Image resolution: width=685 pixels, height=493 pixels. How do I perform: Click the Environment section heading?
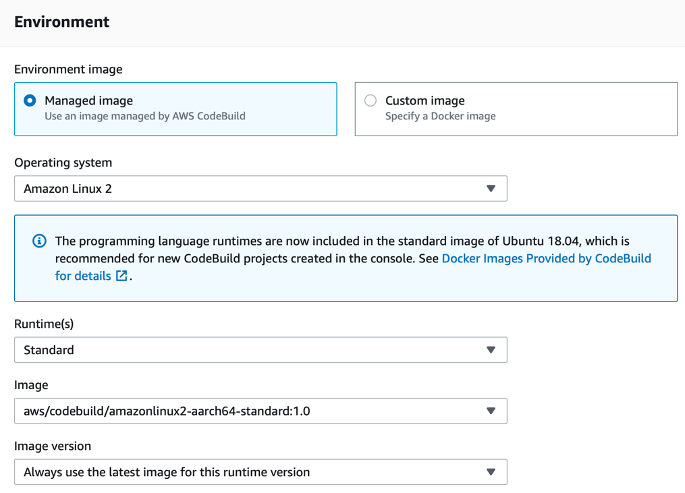[x=62, y=21]
